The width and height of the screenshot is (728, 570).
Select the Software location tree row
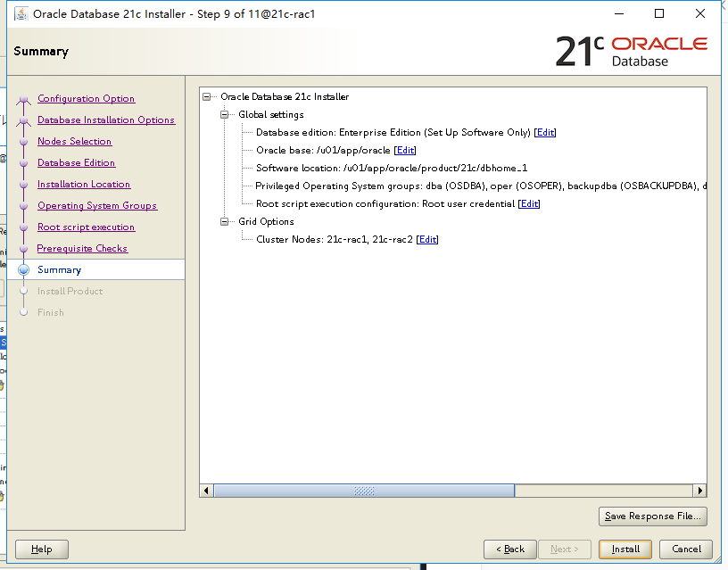click(x=392, y=168)
